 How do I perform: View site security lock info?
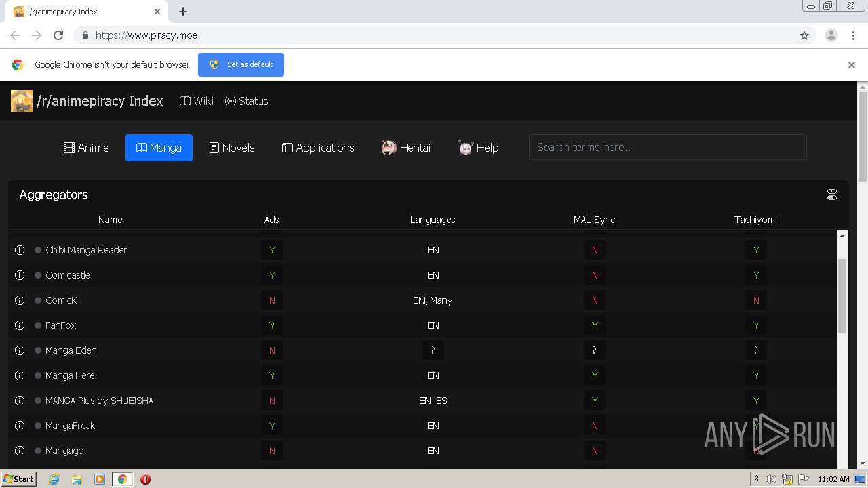[x=85, y=35]
